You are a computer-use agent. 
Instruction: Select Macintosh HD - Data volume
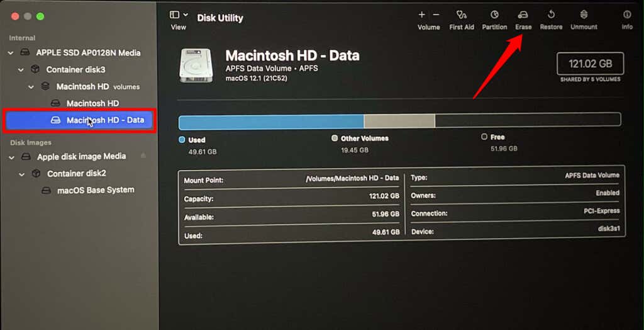pos(80,120)
